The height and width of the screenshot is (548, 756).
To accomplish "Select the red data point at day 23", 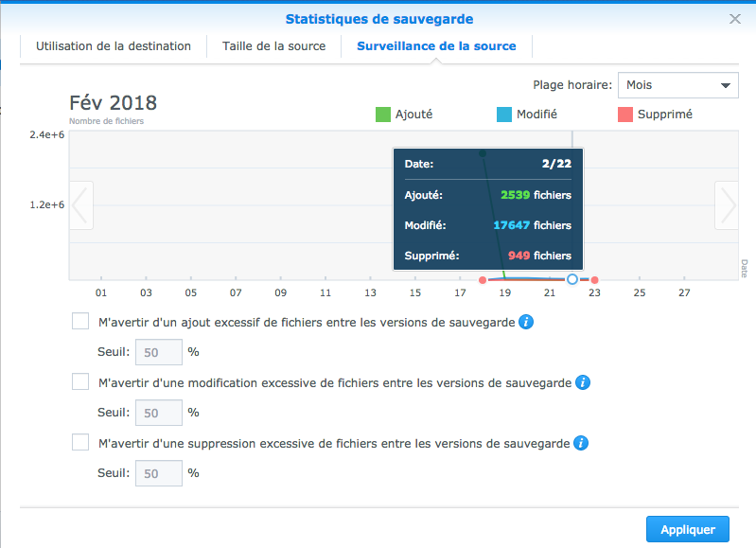I will tap(594, 280).
